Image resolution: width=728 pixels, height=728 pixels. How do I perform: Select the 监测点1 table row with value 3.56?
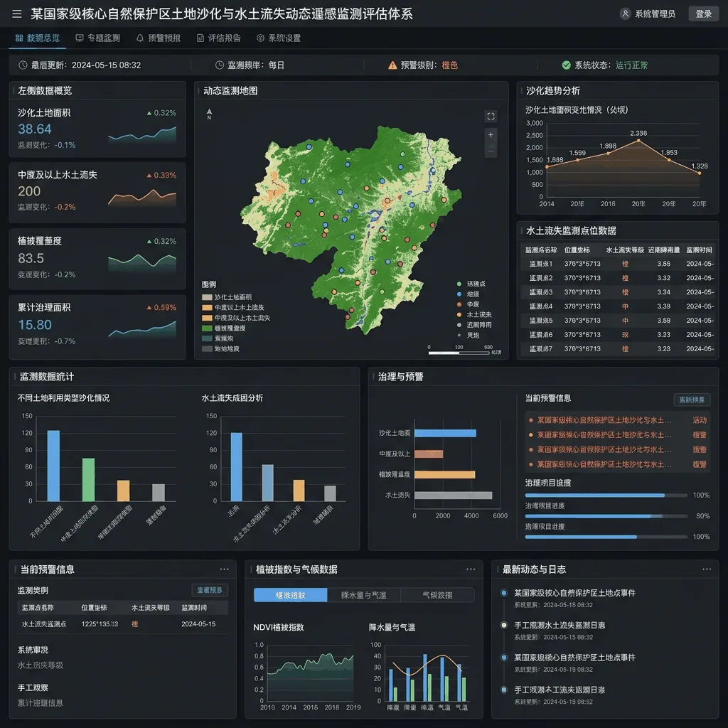(618, 264)
